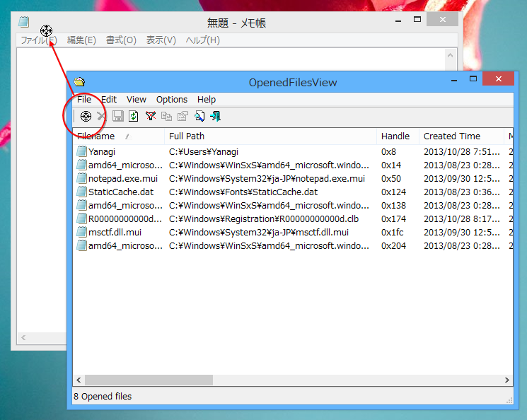Click the Find magnifier toolbar icon
The height and width of the screenshot is (420, 527).
[x=199, y=116]
